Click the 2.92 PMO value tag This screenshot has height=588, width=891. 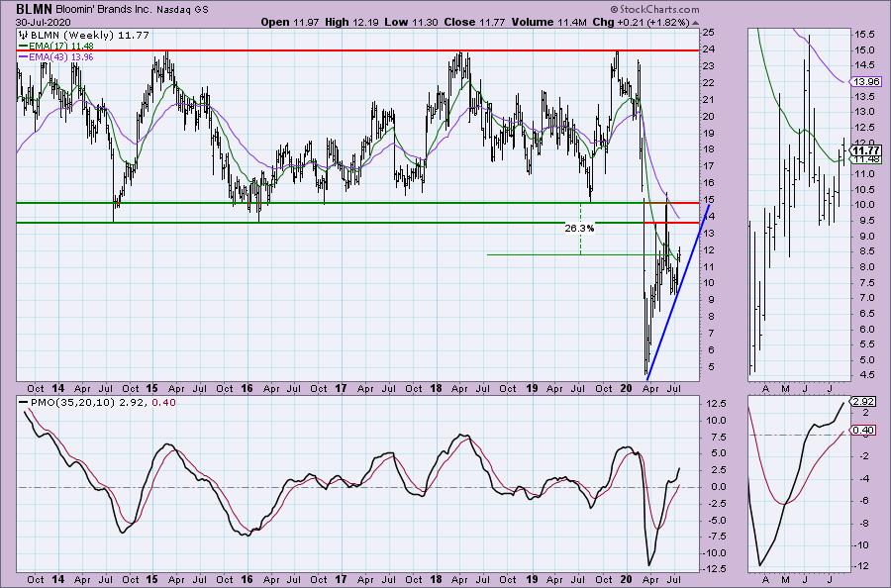[864, 401]
